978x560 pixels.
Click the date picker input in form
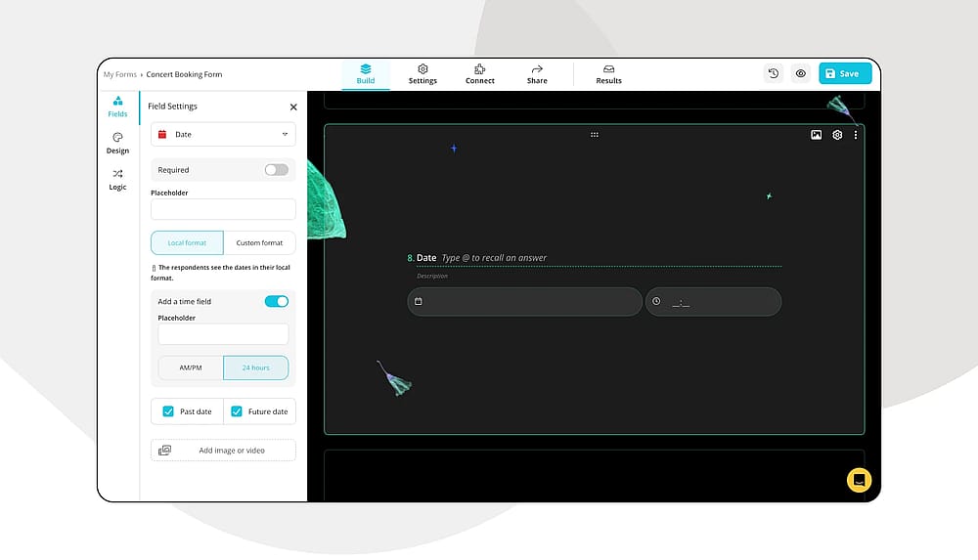(x=524, y=302)
